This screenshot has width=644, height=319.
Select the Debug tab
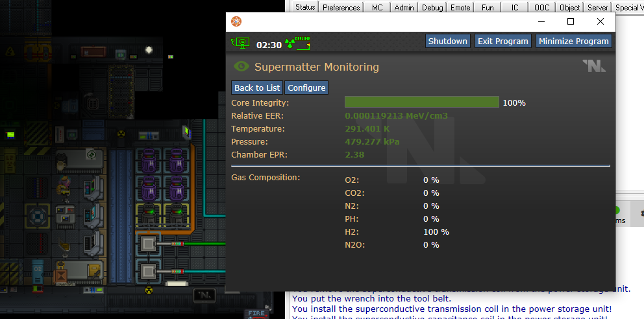click(x=432, y=8)
